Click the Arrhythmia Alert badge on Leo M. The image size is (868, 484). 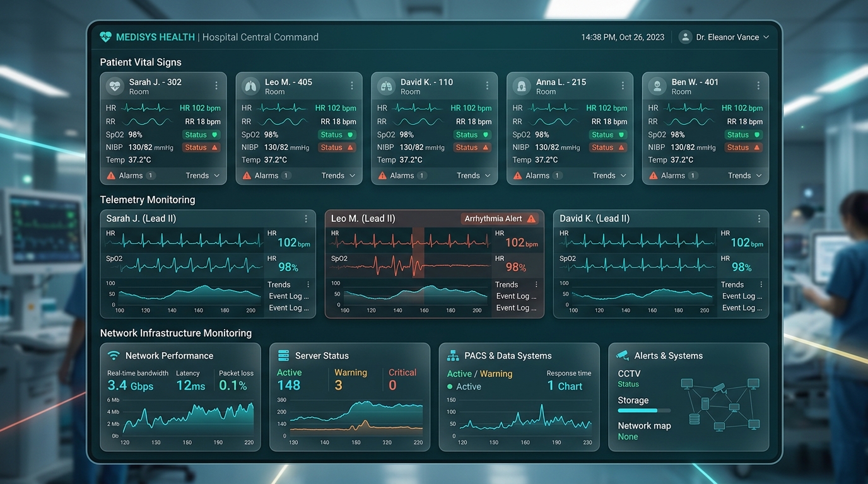(500, 219)
